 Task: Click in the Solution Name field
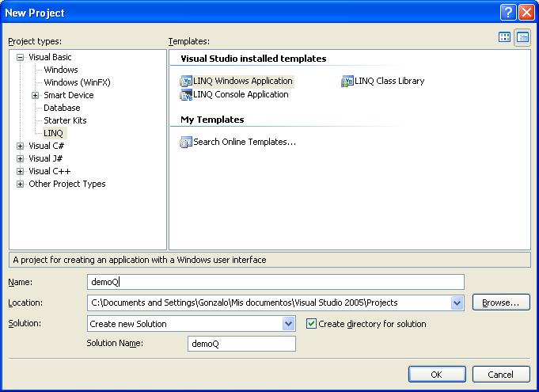(x=241, y=344)
